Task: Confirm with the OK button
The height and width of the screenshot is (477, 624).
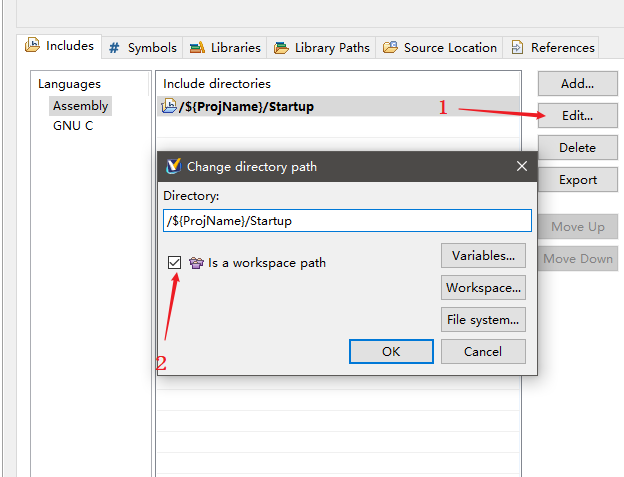Action: (391, 351)
